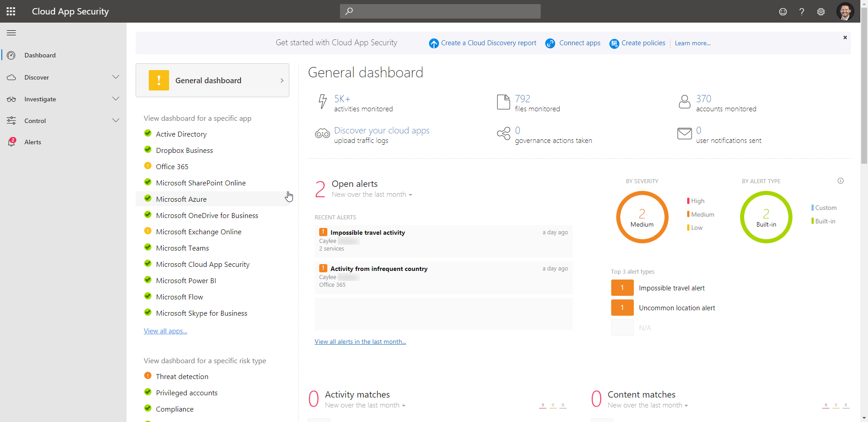The image size is (868, 422).
Task: Open the Threat detection risk dashboard
Action: click(x=182, y=376)
